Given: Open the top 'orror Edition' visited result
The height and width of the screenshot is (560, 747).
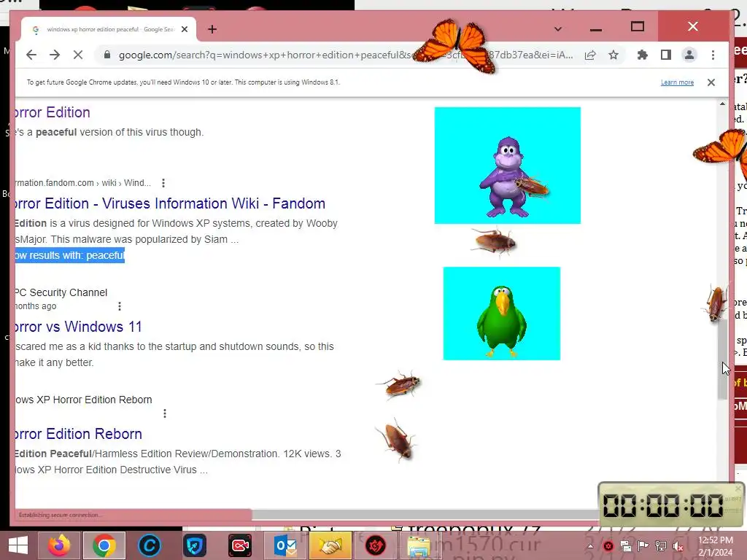Looking at the screenshot, I should (x=53, y=112).
